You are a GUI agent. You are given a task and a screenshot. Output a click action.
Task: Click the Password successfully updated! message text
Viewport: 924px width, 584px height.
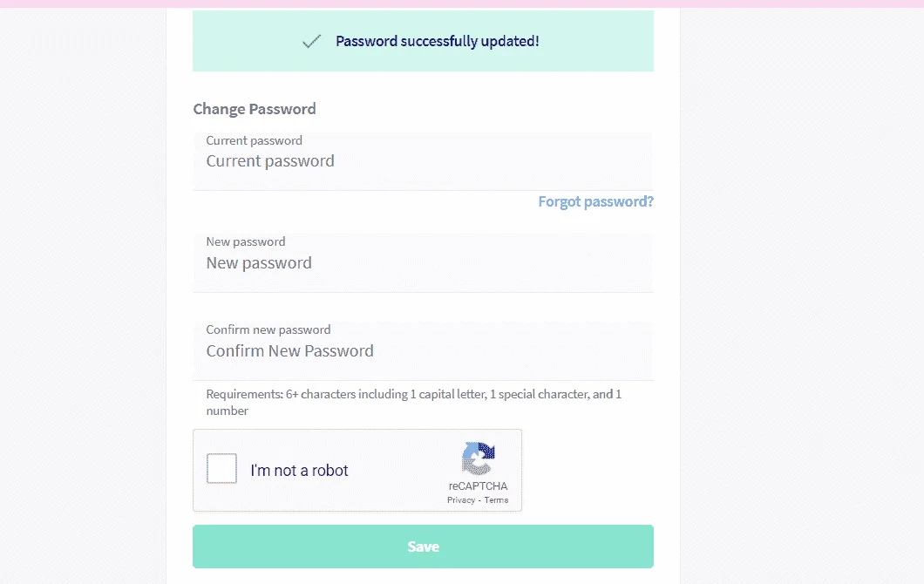coord(438,41)
